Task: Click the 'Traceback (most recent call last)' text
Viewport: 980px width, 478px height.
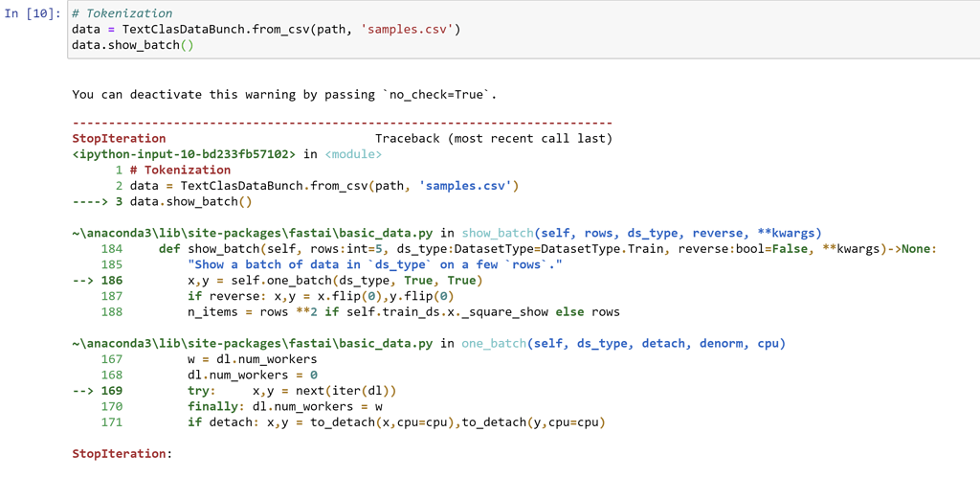Action: tap(493, 138)
